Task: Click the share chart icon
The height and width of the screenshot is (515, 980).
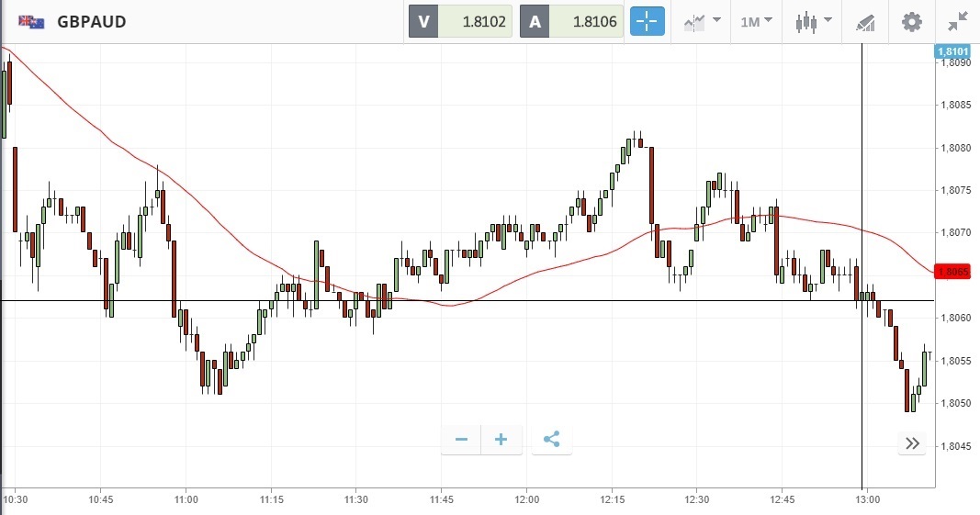Action: tap(551, 440)
